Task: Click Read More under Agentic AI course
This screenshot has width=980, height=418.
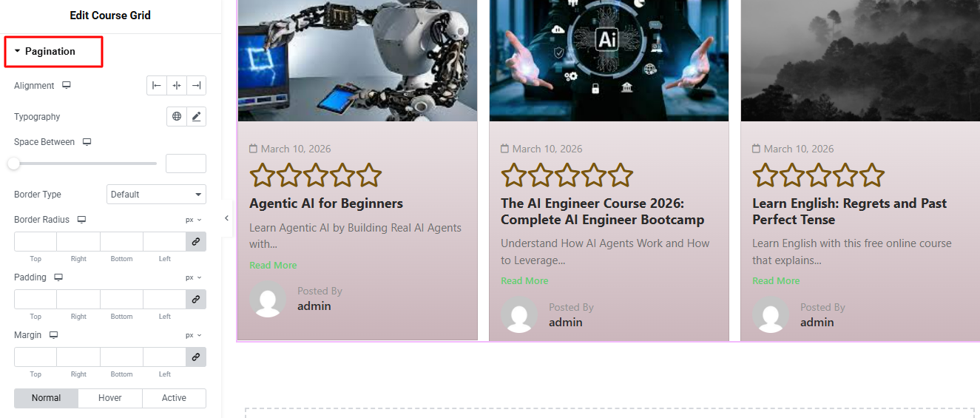Action: [x=273, y=266]
